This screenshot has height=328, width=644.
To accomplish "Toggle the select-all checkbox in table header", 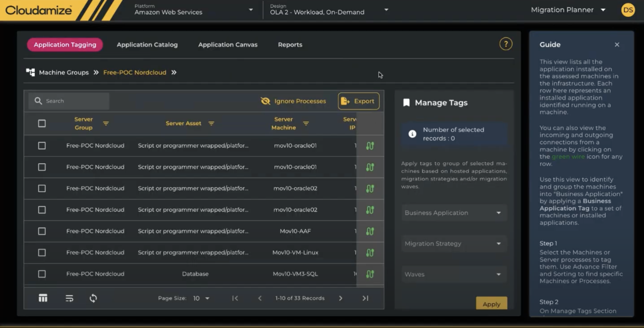I will [x=42, y=123].
